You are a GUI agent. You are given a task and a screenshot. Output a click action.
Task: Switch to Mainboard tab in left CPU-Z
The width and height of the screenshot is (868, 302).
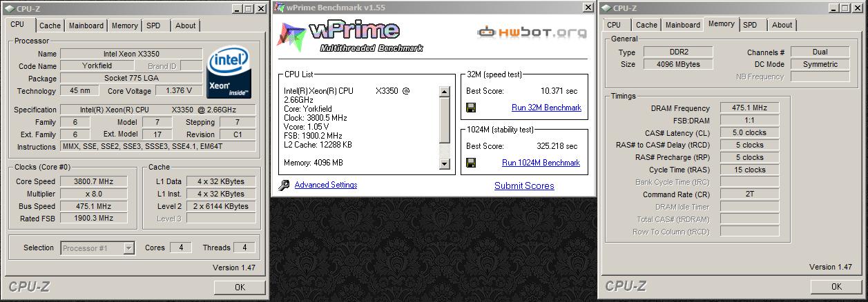86,26
